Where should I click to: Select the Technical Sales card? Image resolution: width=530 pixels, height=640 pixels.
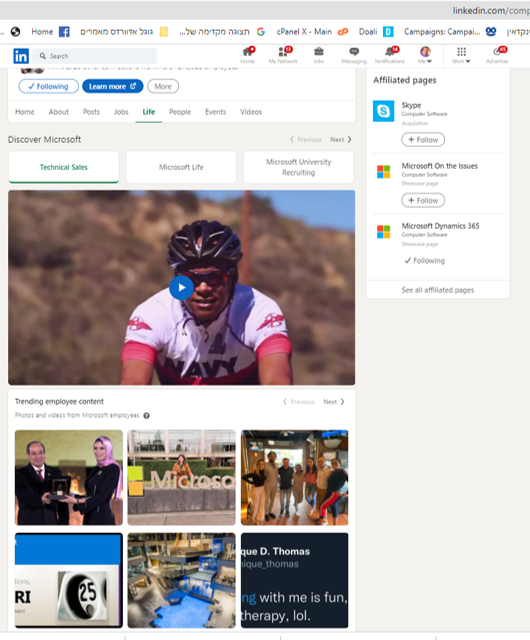pyautogui.click(x=64, y=167)
